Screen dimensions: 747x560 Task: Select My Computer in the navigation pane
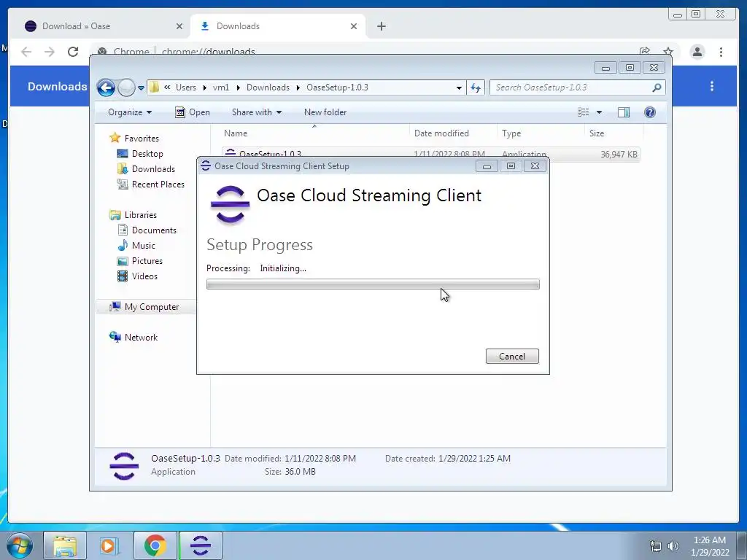[x=152, y=307]
